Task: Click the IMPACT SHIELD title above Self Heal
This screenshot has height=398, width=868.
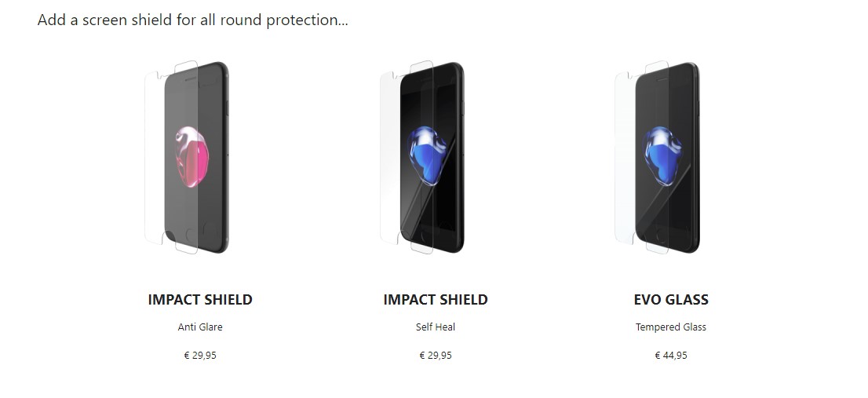Action: [436, 299]
